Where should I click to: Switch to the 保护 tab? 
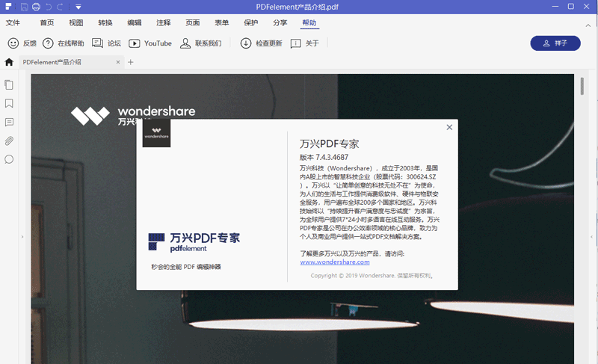click(x=251, y=23)
